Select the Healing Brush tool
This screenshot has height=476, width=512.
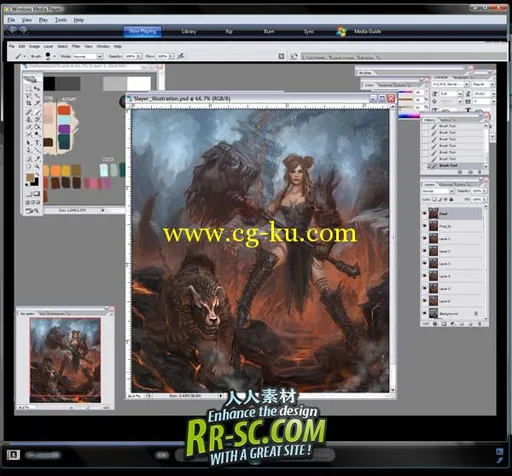(x=28, y=111)
